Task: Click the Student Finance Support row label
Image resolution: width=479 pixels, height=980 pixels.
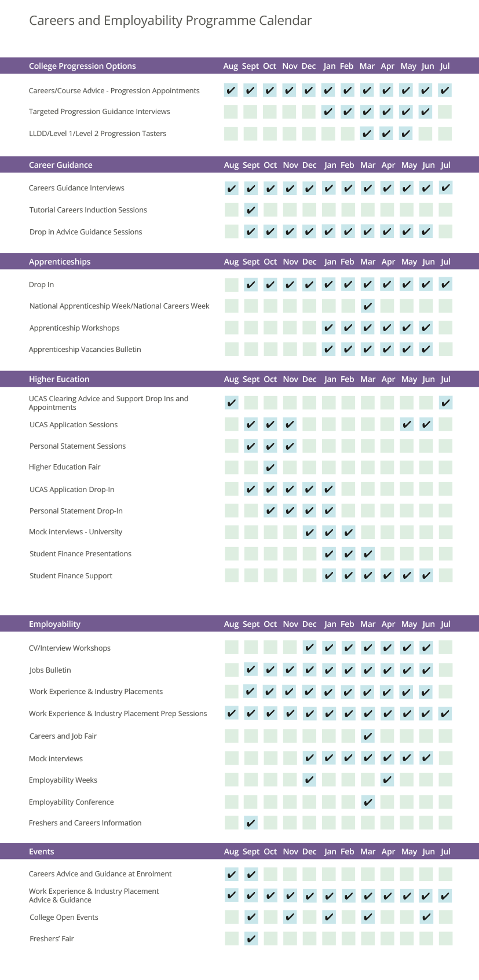Action: tap(71, 576)
